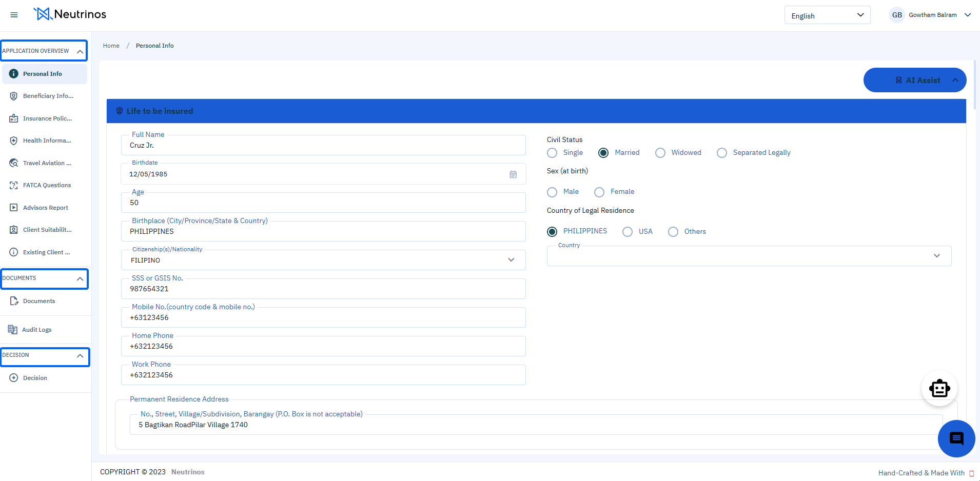Select USA as country of residence
The height and width of the screenshot is (481, 980).
[628, 232]
